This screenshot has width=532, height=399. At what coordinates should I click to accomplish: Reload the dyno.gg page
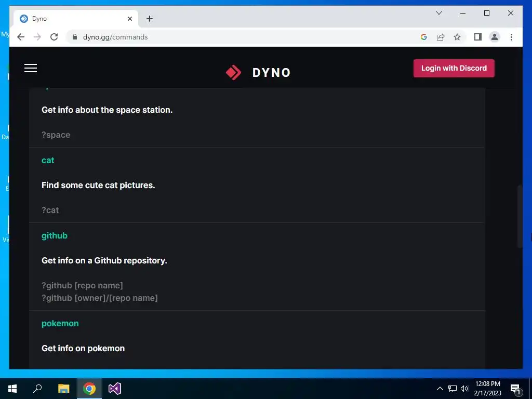[54, 37]
